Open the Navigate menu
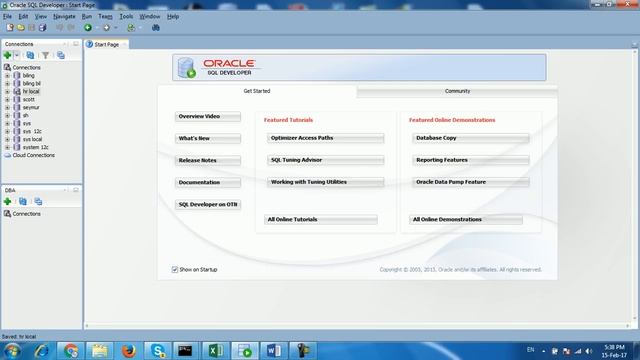Viewport: 640px width, 360px height. (64, 16)
